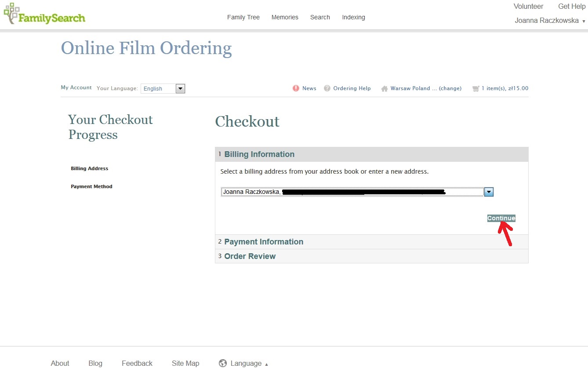Viewport: 588px width, 368px height.
Task: Click the shopping cart icon
Action: [475, 89]
